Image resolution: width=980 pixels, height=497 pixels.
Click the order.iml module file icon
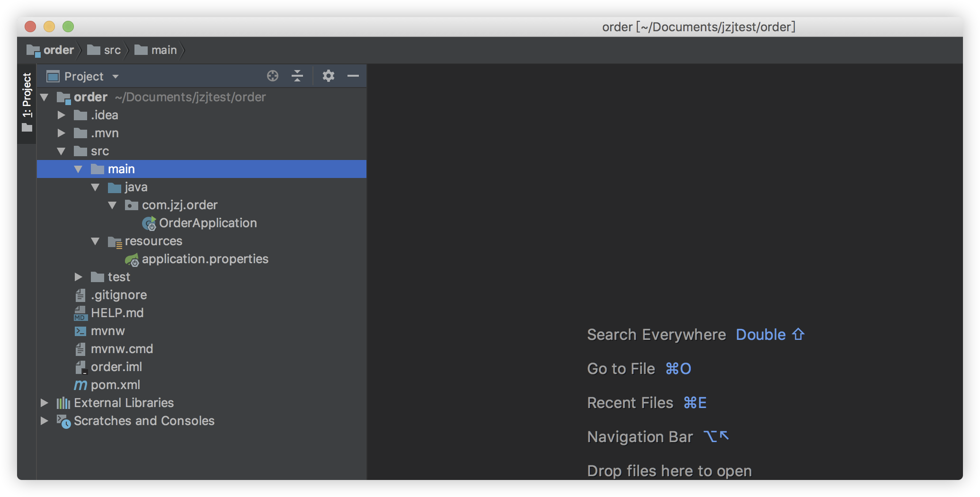pos(81,367)
